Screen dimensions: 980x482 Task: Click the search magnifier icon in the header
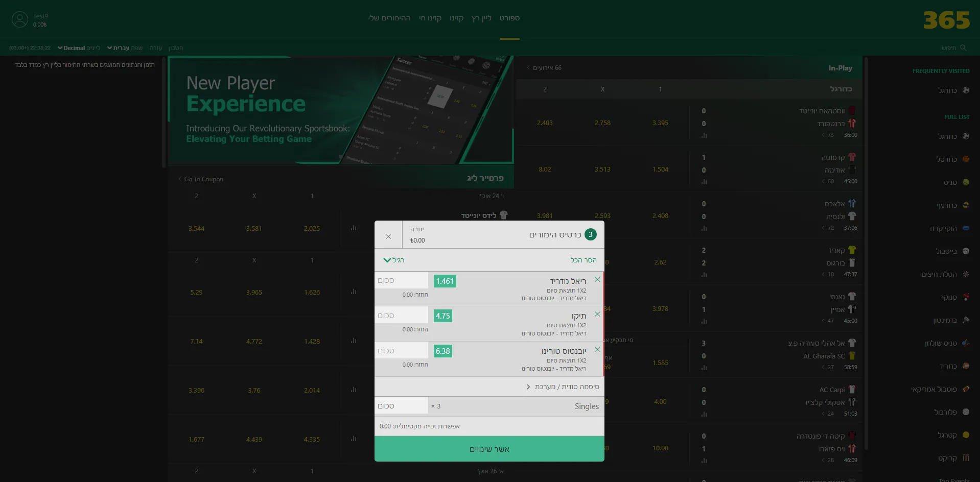(x=963, y=47)
